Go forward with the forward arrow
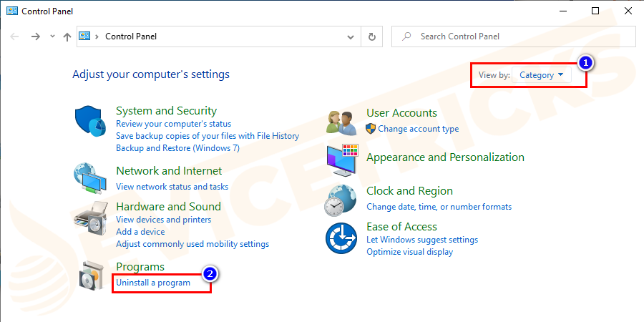The height and width of the screenshot is (322, 644). tap(36, 36)
